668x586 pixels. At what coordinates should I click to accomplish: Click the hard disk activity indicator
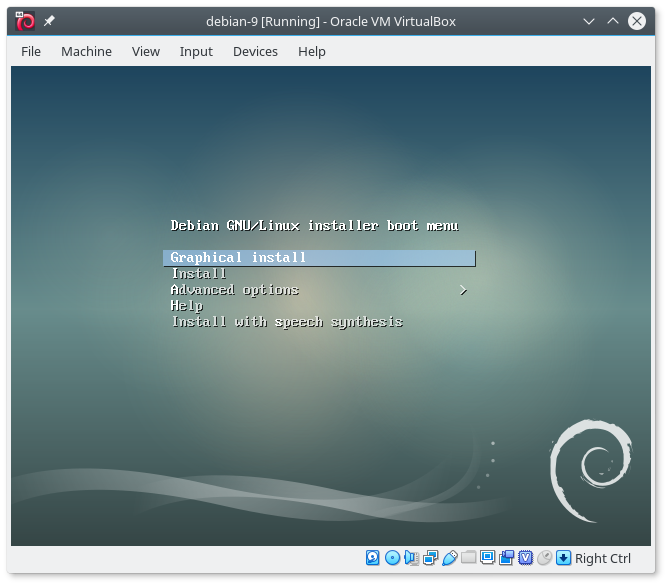click(373, 558)
